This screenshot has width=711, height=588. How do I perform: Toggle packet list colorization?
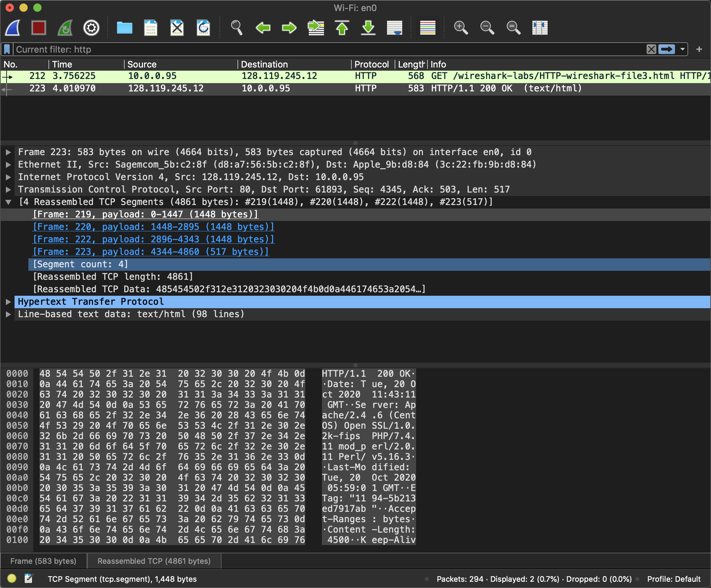click(x=427, y=28)
